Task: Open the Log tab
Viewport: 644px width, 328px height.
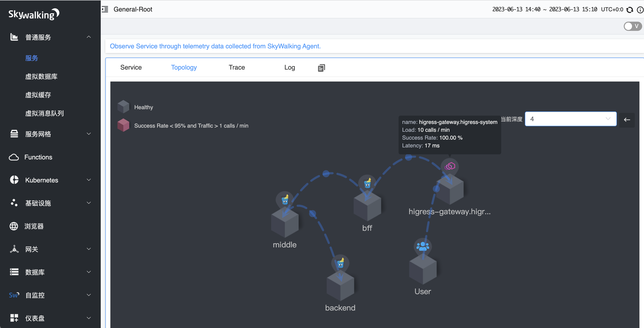Action: point(290,67)
